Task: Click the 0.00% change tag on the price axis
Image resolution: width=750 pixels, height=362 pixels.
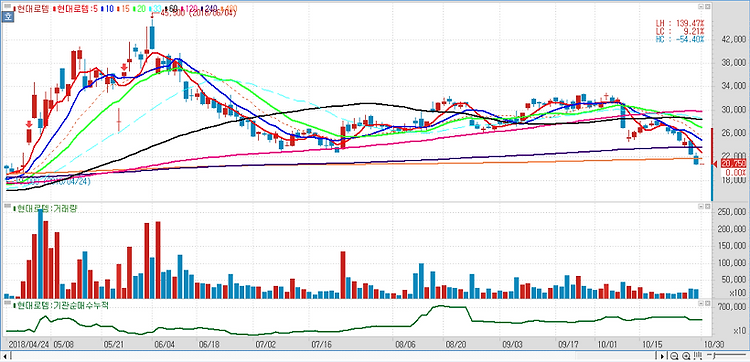Action: pos(734,172)
